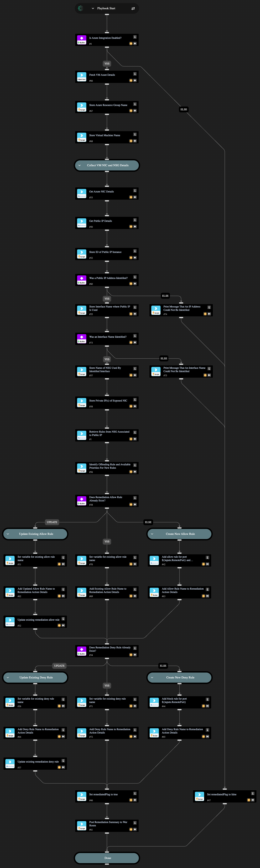Click the YES label below Is Azure Integration Enabled?
Viewport: 260px width, 868px height.
[x=107, y=63]
